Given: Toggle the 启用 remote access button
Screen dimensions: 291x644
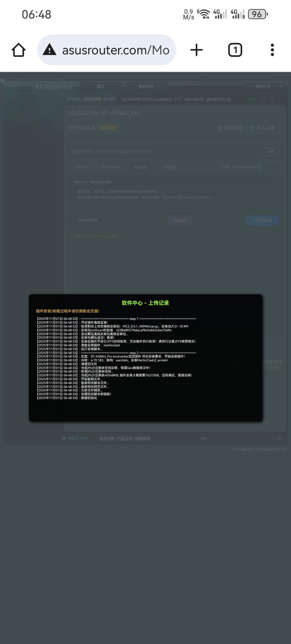Looking at the screenshot, I should pos(270,151).
